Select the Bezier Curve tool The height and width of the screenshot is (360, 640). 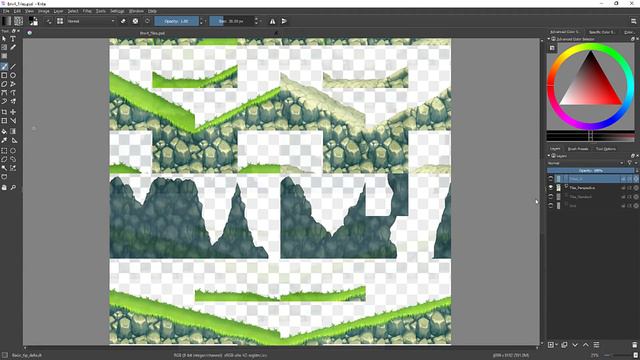pyautogui.click(x=4, y=93)
